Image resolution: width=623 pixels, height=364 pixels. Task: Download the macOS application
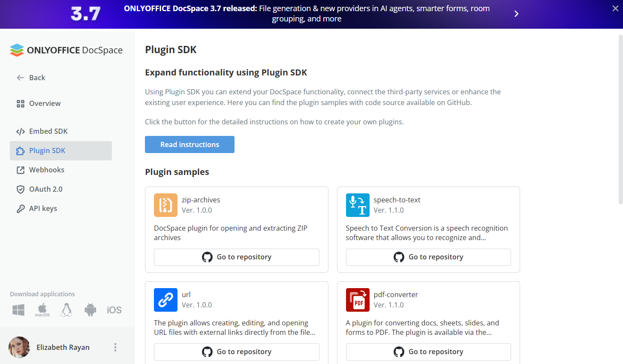pyautogui.click(x=42, y=310)
